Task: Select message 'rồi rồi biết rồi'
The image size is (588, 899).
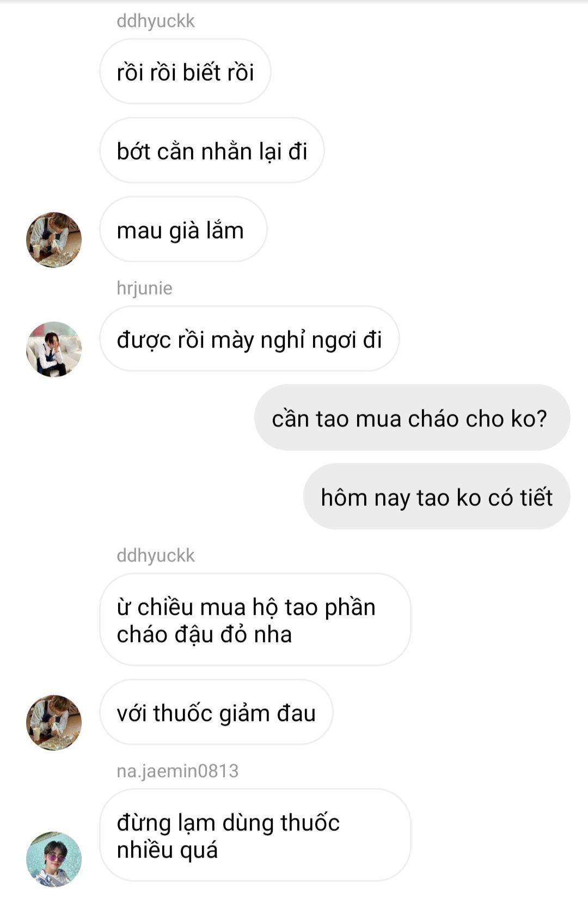Action: click(185, 71)
